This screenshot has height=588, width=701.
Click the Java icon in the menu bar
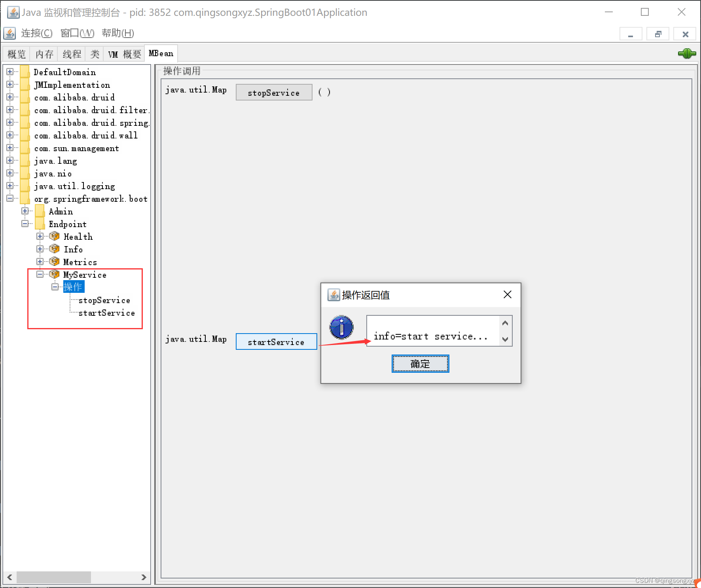point(10,33)
